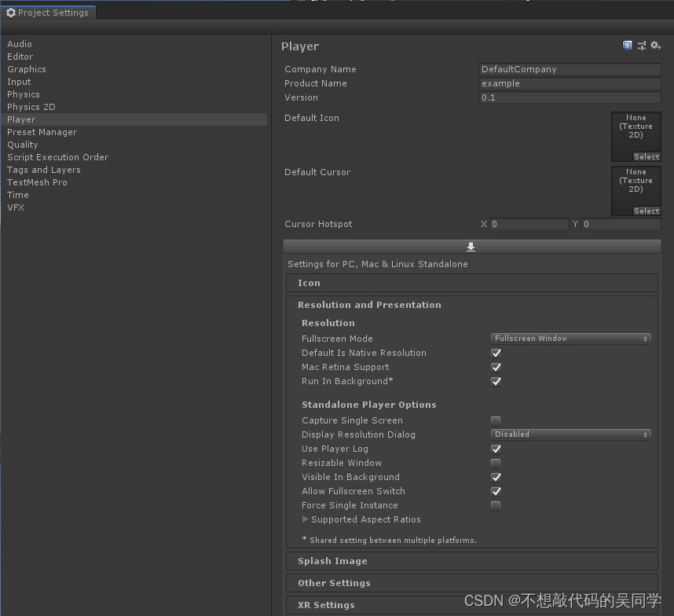The height and width of the screenshot is (616, 674).
Task: Select Graphics in the settings list
Action: click(x=27, y=69)
